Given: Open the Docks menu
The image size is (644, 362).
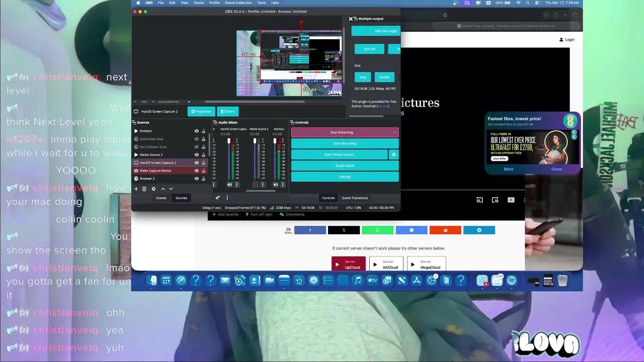Looking at the screenshot, I should pyautogui.click(x=199, y=3).
